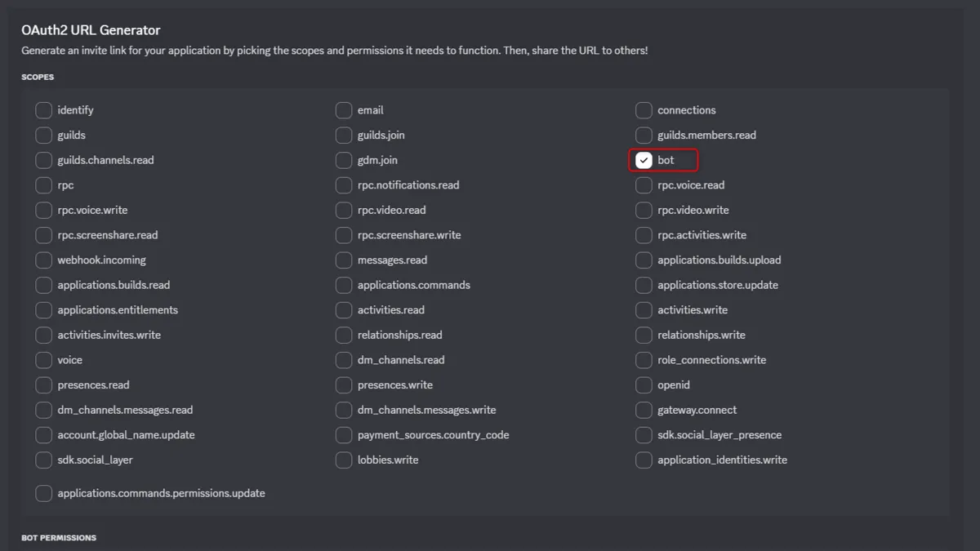Enable the guilds.channels.read scope

click(x=43, y=160)
